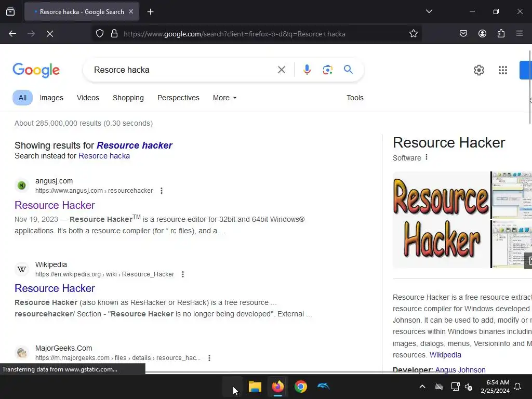
Task: Expand the More search filters dropdown
Action: 224,98
